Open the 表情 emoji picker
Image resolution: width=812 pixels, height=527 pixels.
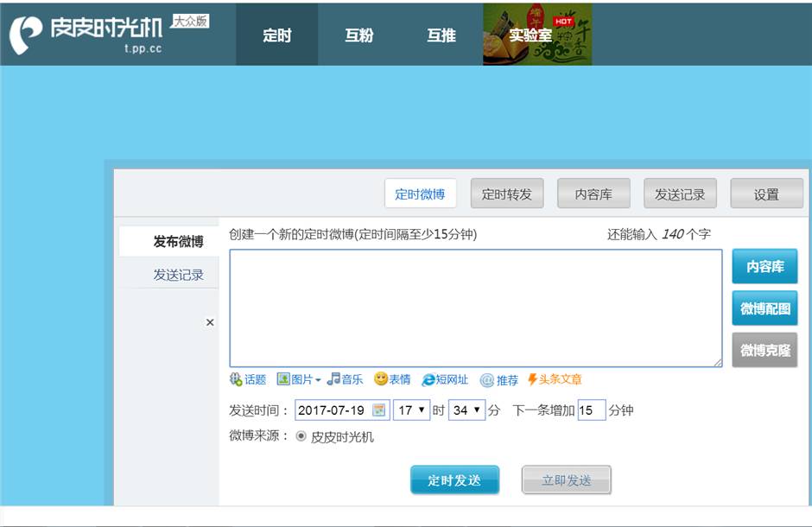pos(381,379)
